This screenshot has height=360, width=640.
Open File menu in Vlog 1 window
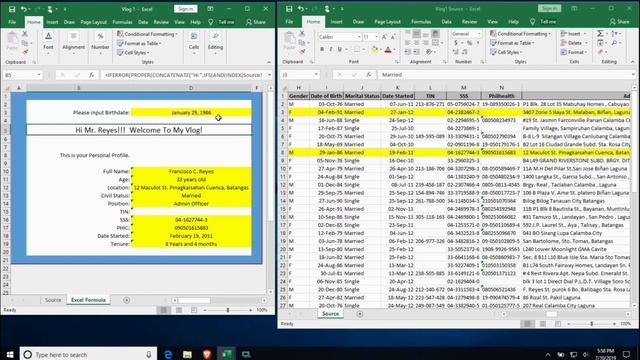(12, 22)
